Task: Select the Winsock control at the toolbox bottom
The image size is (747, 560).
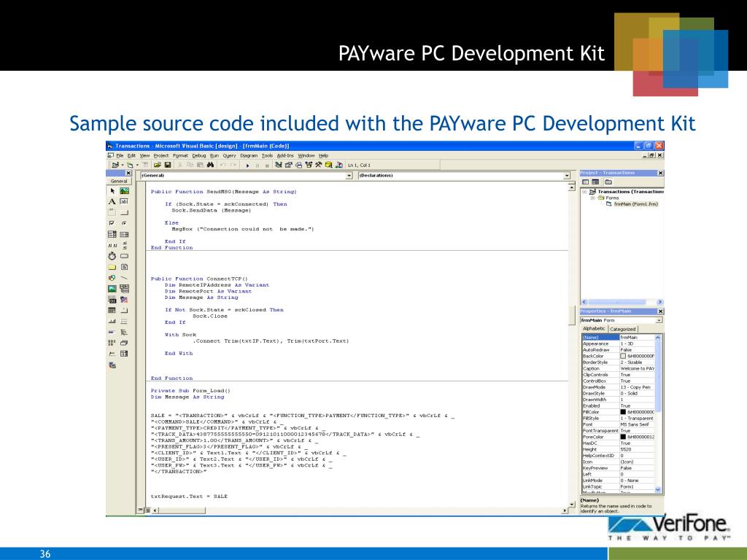Action: (112, 365)
